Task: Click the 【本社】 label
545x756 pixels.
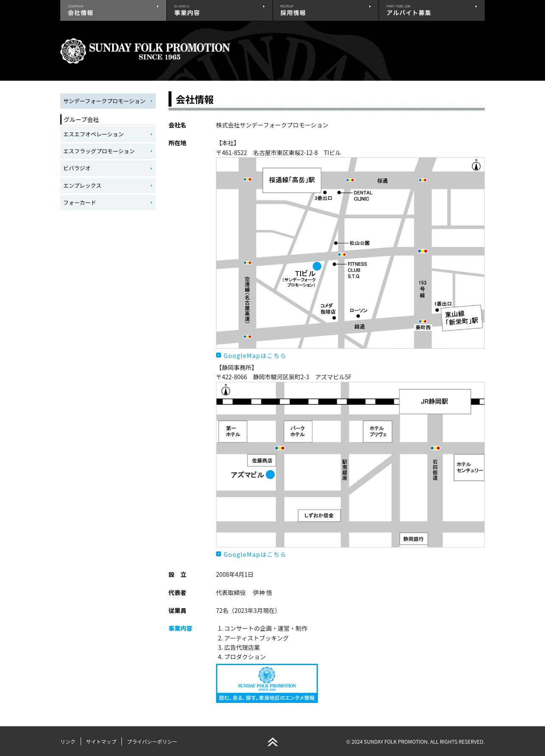Action: 228,143
